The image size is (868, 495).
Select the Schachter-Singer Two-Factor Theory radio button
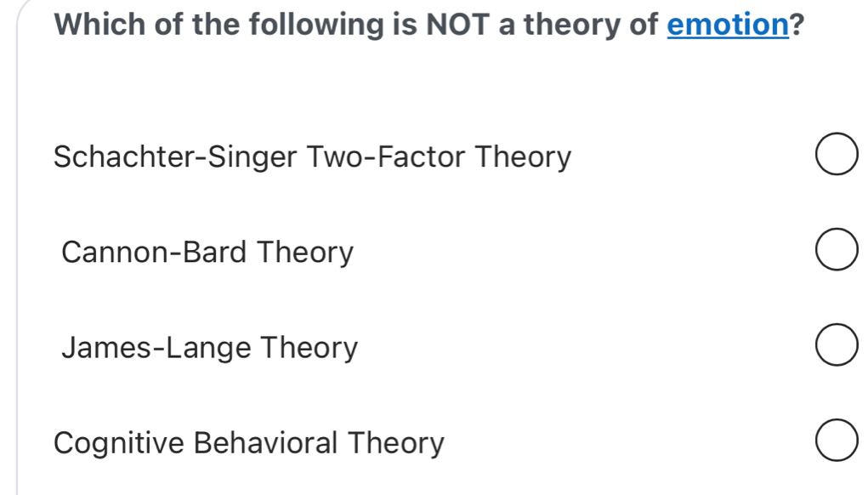tap(837, 154)
